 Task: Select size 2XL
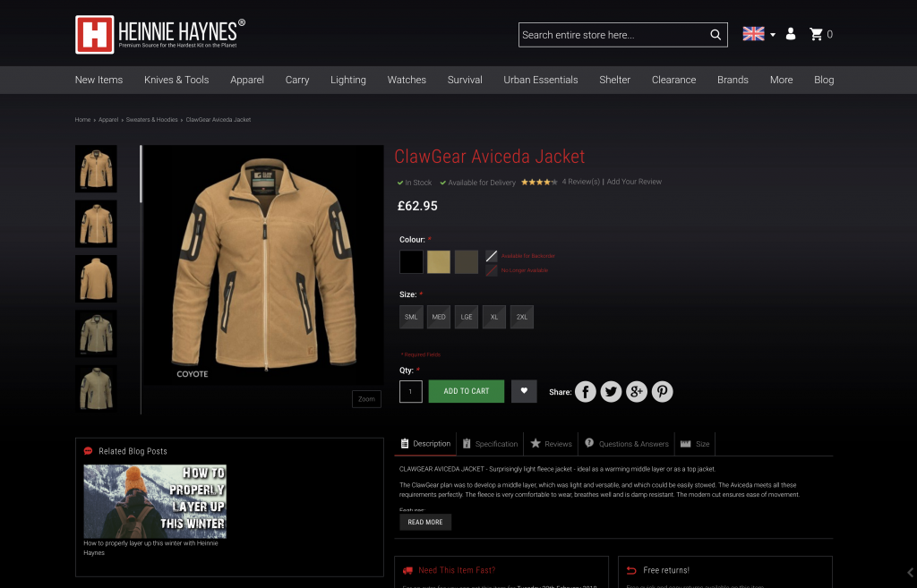pyautogui.click(x=522, y=317)
